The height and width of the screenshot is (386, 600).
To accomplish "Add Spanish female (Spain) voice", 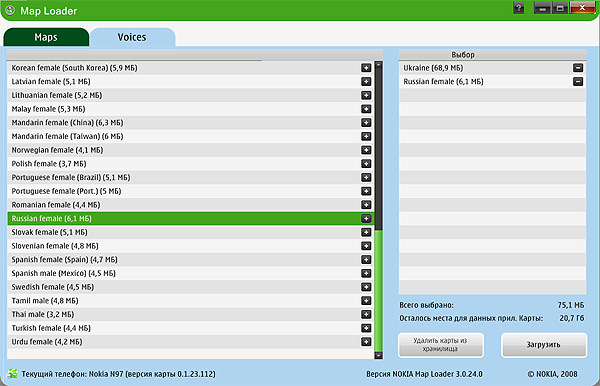I will pos(366,259).
